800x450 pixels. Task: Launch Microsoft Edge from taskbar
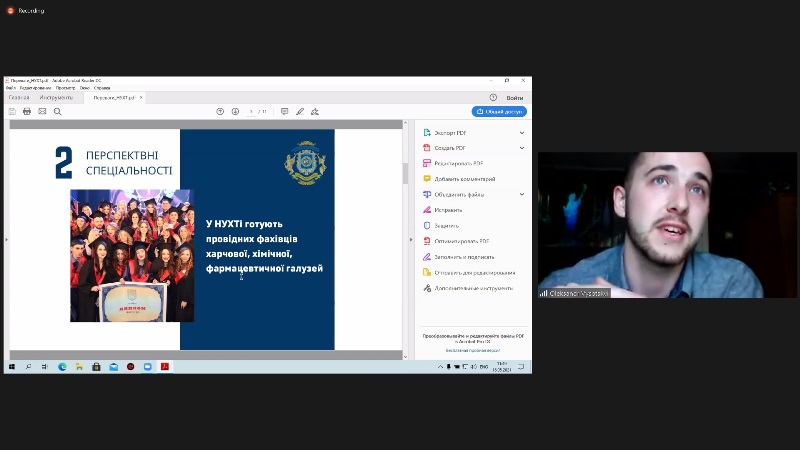[x=62, y=367]
